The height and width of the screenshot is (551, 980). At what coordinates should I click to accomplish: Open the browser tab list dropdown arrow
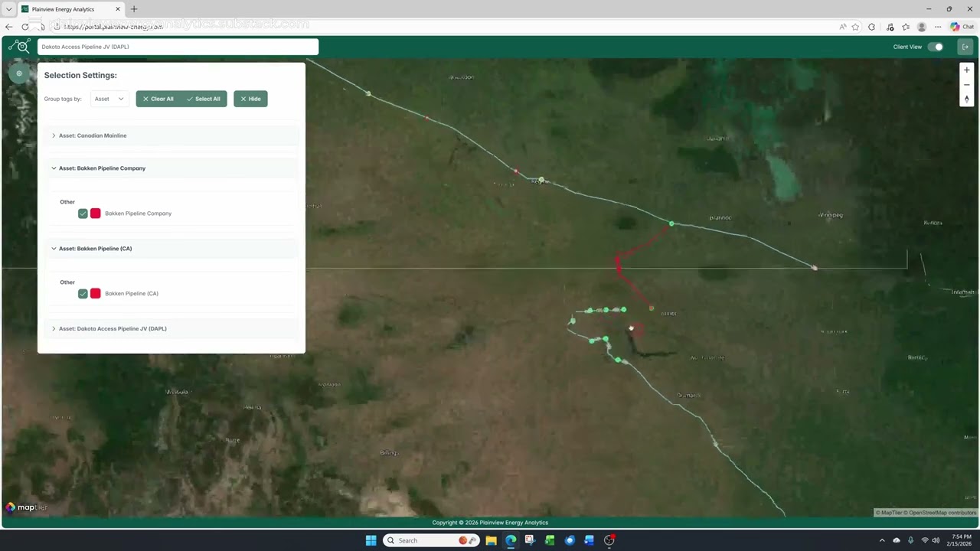[x=8, y=9]
